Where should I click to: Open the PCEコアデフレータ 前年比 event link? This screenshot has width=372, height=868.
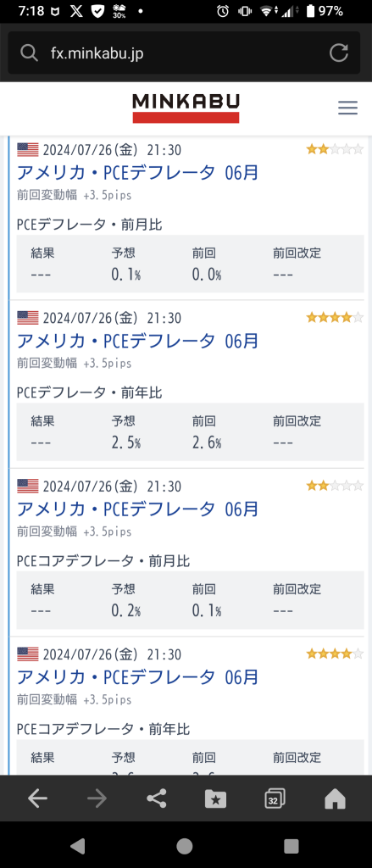click(138, 677)
